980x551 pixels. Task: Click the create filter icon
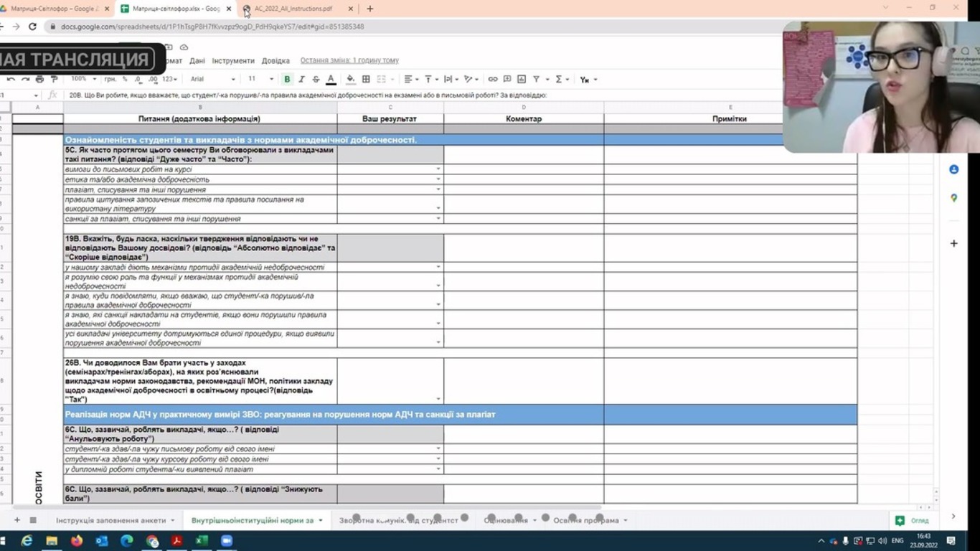click(536, 80)
